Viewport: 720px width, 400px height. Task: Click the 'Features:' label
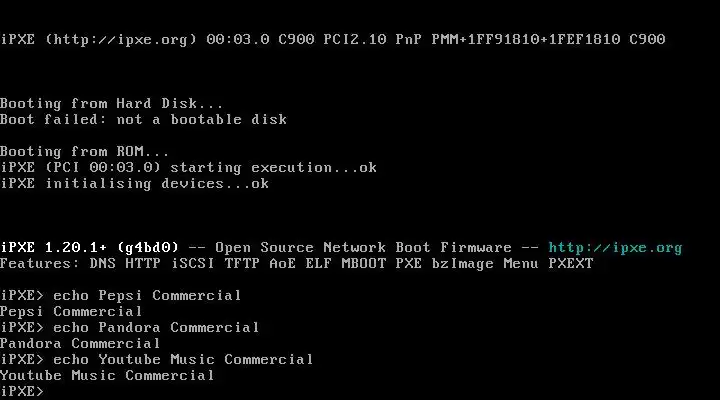point(40,264)
